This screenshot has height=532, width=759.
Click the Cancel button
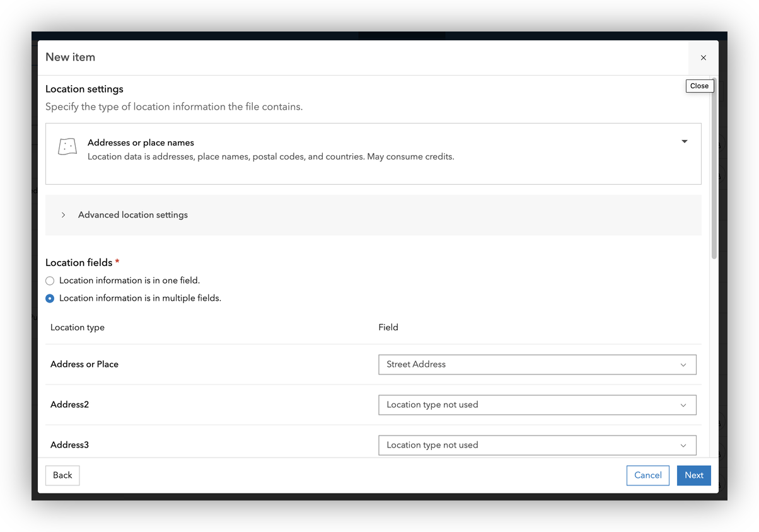click(647, 475)
